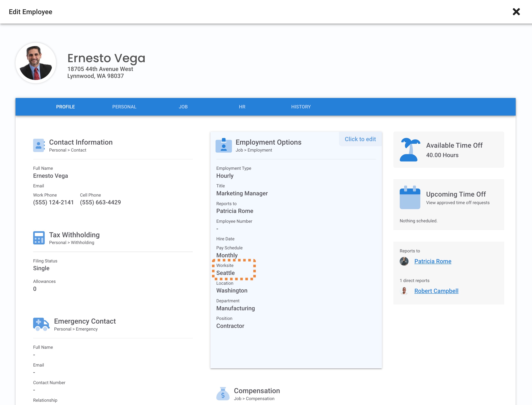532x405 pixels.
Task: Click the Employment Options badge icon
Action: [x=224, y=145]
